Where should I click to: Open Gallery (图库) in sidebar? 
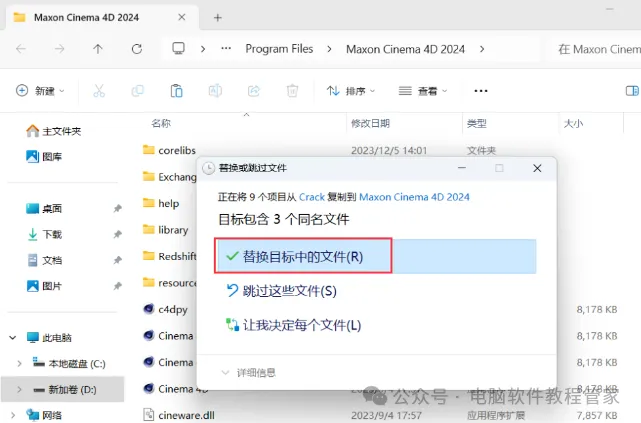click(x=44, y=157)
